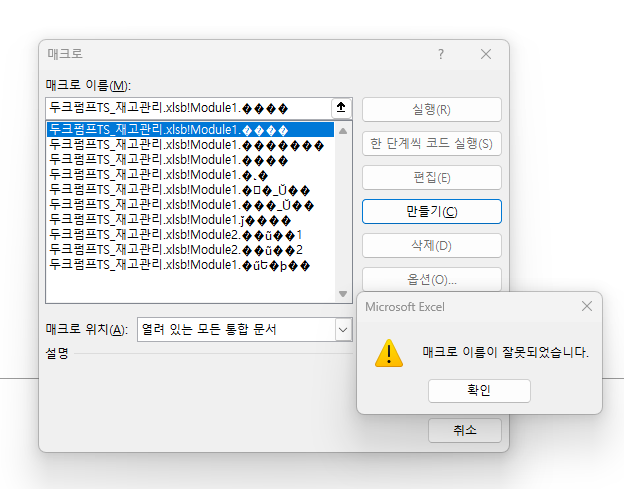Click the warning exclamation icon
This screenshot has height=489, width=624.
pyautogui.click(x=389, y=353)
